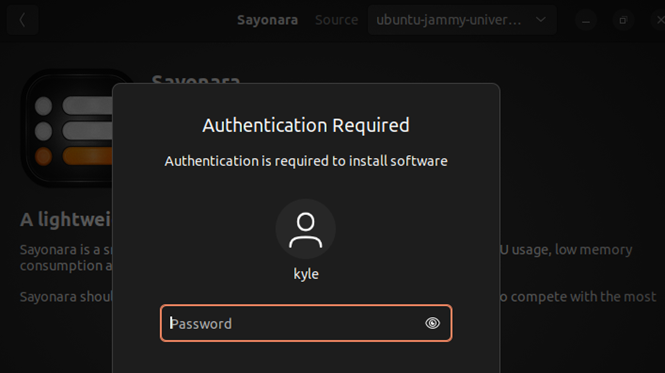Click the Source label in header
Screen dimensions: 665x373
tap(336, 20)
